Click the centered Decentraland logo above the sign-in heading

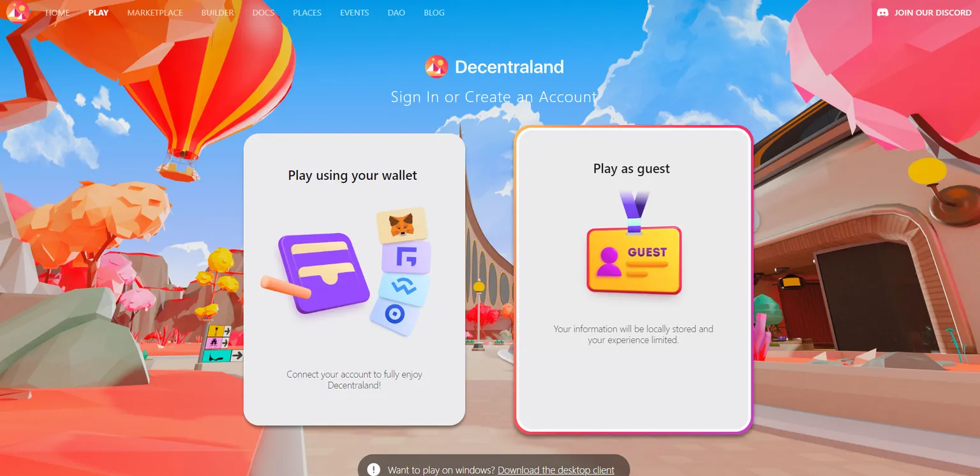[436, 66]
